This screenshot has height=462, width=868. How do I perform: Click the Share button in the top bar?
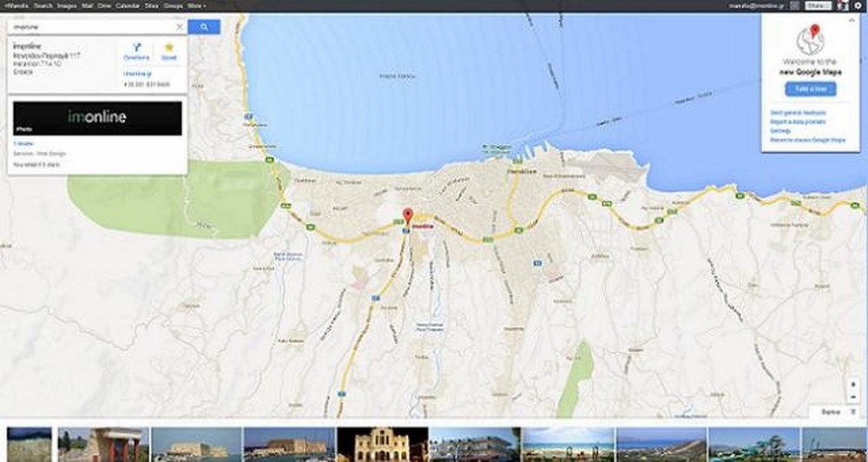pos(819,5)
